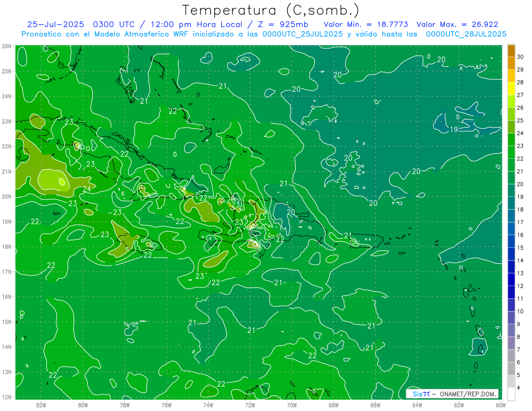Viewport: 532px width, 411px height.
Task: Click the 14N latitude axis label
Action: [7, 347]
